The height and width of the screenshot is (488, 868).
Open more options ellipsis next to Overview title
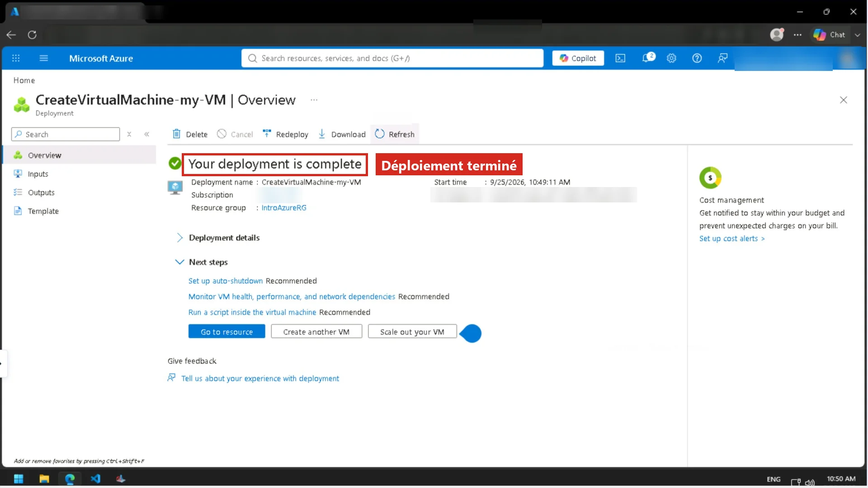314,100
